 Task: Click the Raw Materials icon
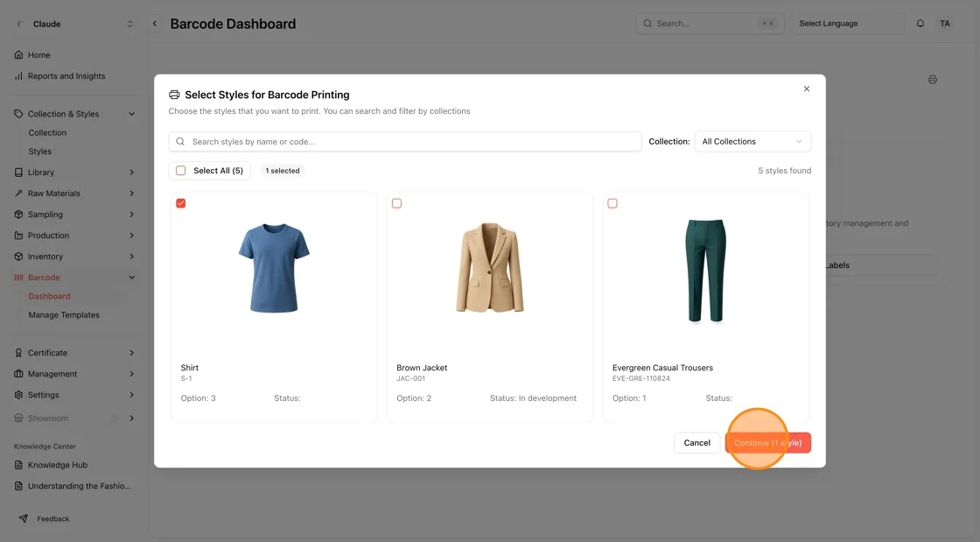(x=18, y=194)
